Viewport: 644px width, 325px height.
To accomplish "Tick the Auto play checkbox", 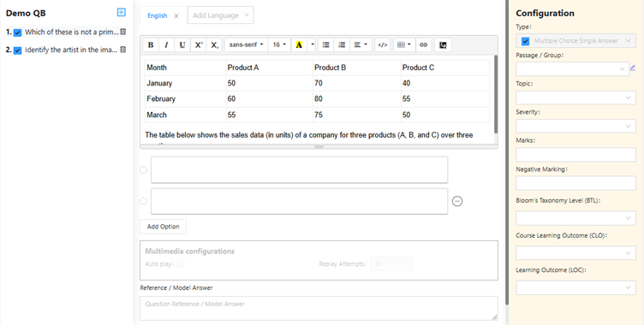I will (x=181, y=264).
